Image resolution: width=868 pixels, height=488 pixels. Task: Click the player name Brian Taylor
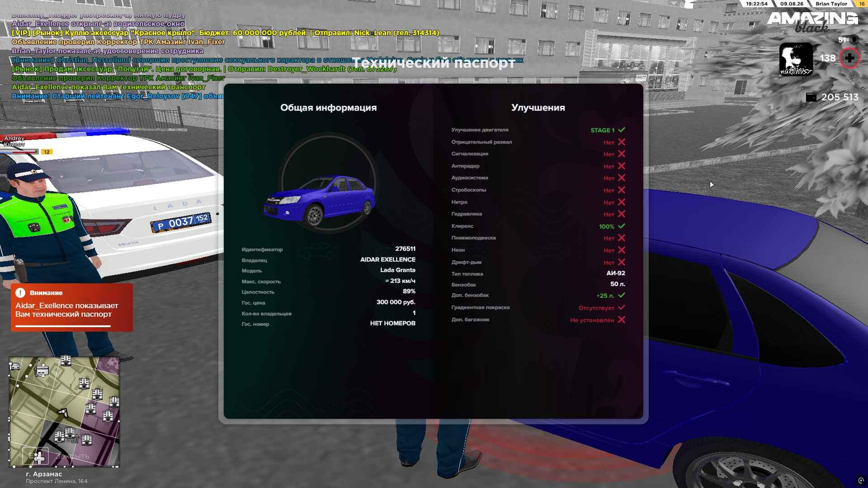[831, 4]
